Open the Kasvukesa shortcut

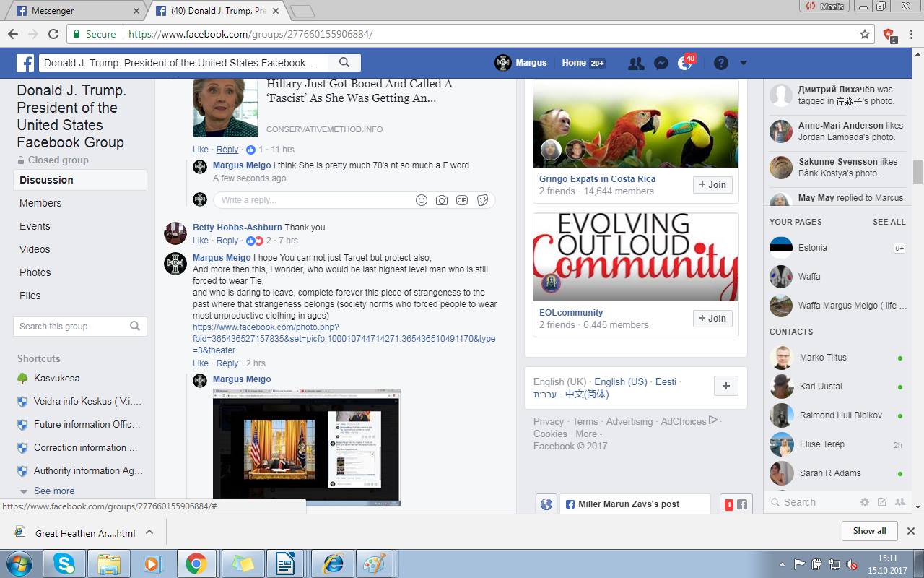pyautogui.click(x=56, y=378)
